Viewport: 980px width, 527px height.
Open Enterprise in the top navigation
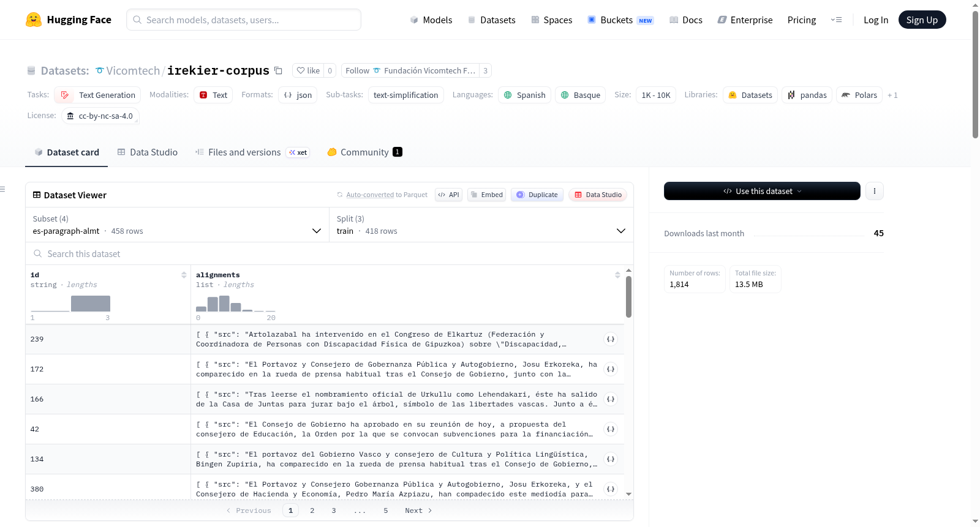point(745,20)
